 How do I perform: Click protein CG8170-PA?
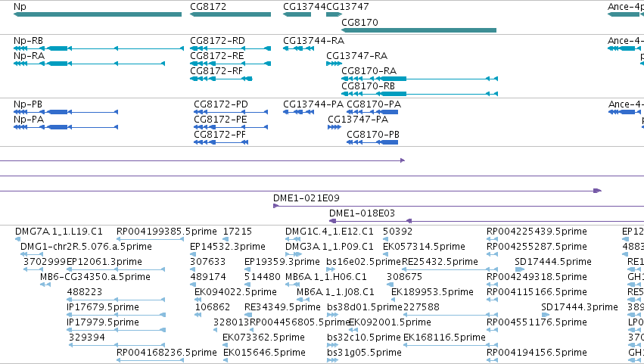pyautogui.click(x=372, y=112)
